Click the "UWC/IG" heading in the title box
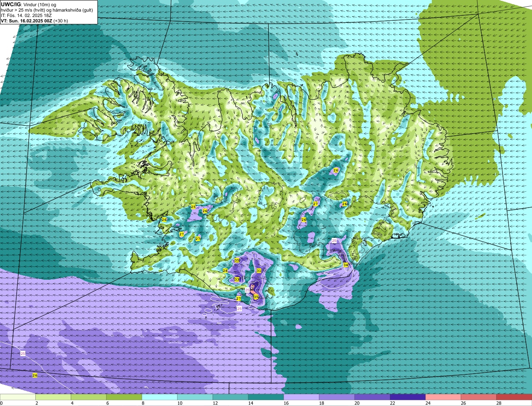The width and height of the screenshot is (532, 406). (11, 4)
